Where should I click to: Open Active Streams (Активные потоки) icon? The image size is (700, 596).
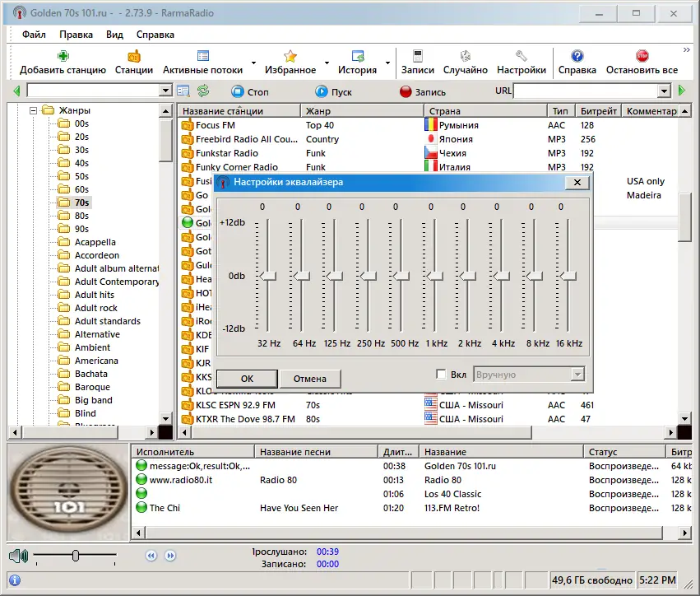[202, 57]
